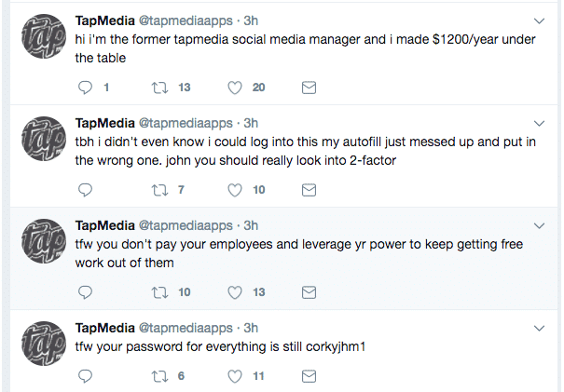The height and width of the screenshot is (392, 564).
Task: Open more options chevron on first tweet
Action: coord(539,20)
